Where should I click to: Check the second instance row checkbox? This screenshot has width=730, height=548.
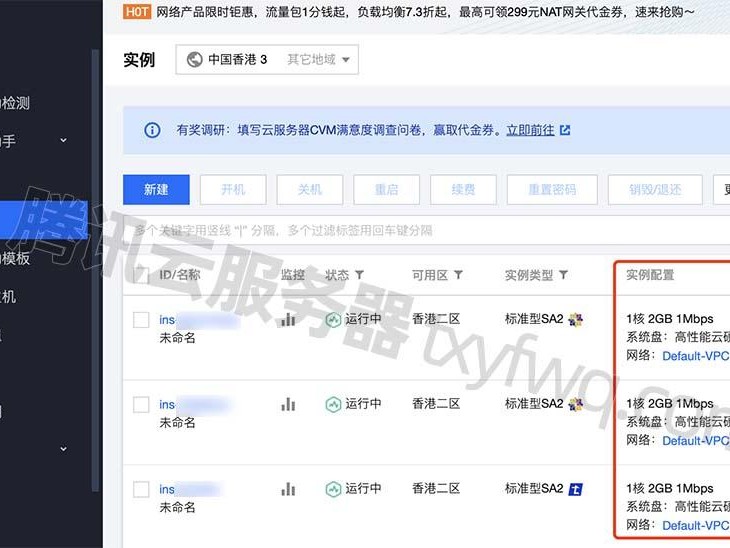click(x=141, y=405)
